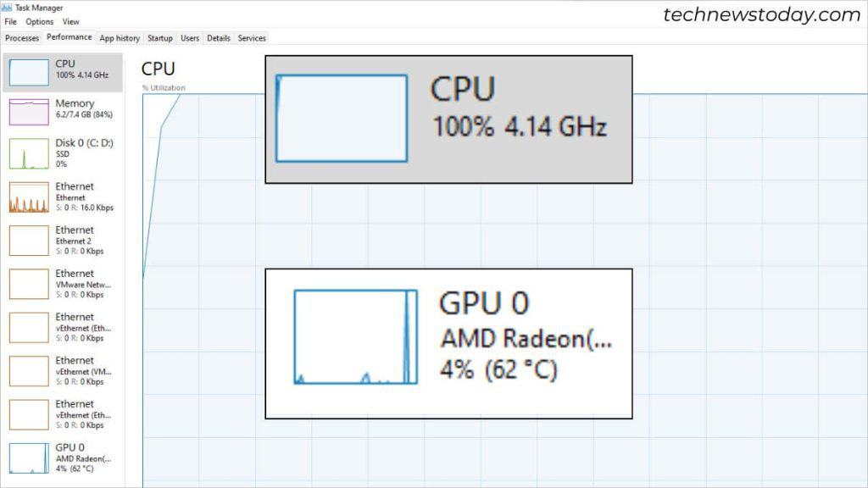The width and height of the screenshot is (868, 488).
Task: Open the View menu
Action: click(x=70, y=21)
